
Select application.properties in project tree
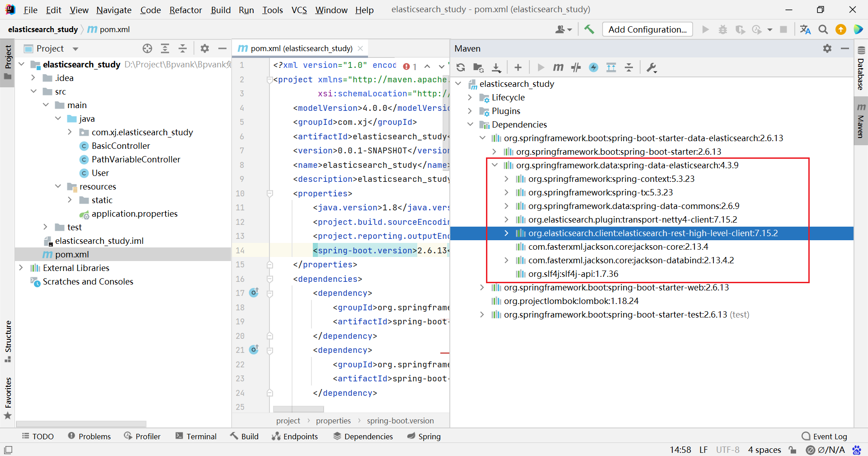(x=134, y=214)
